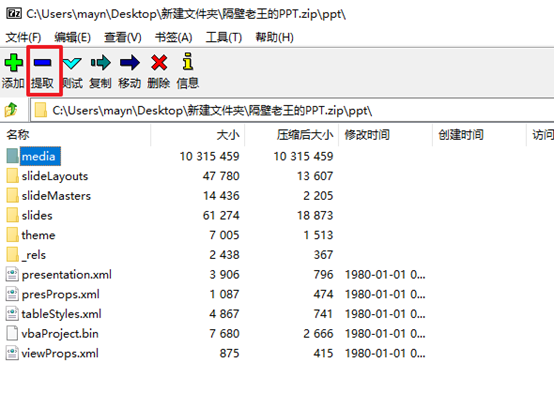Select presentation.xml file name
Image resolution: width=554 pixels, height=408 pixels.
coord(66,275)
